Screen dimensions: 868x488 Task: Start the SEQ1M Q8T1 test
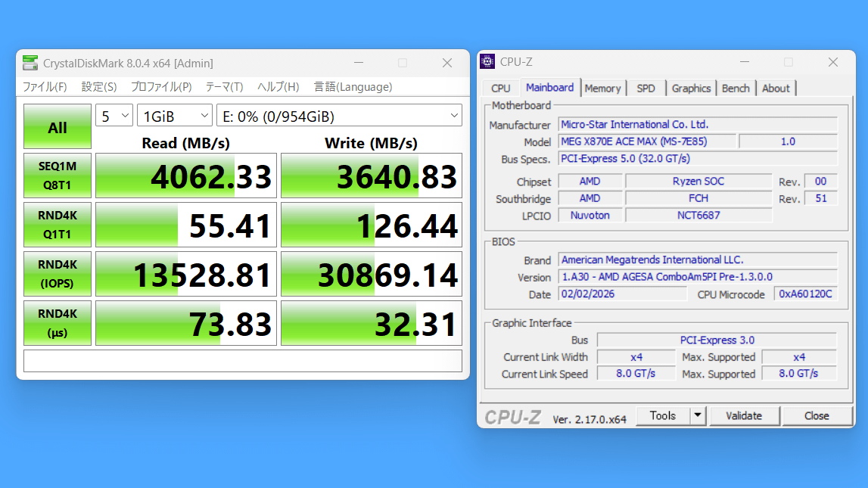(x=58, y=176)
